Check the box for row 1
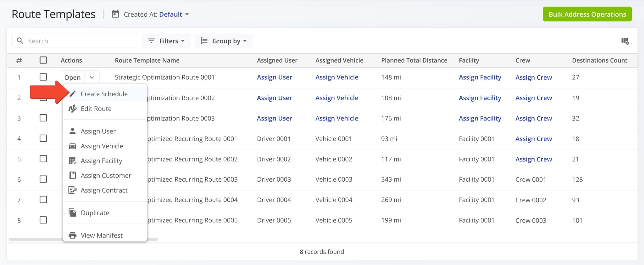 (x=43, y=77)
